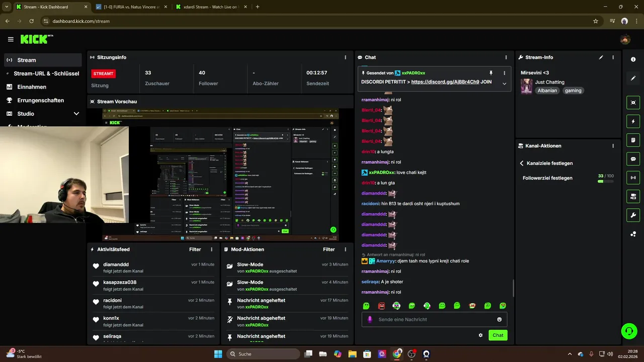644x362 pixels.
Task: Open chat settings gear icon
Action: pos(480,335)
